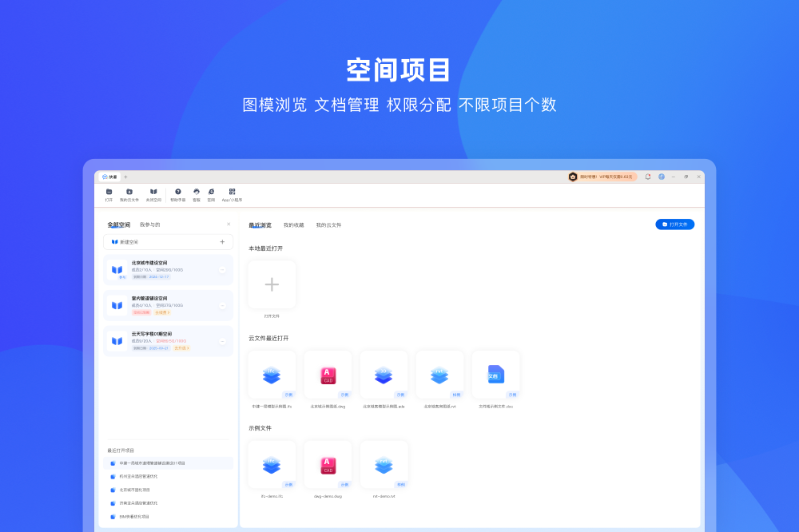Click the 最近打开项目 label

pos(121,451)
